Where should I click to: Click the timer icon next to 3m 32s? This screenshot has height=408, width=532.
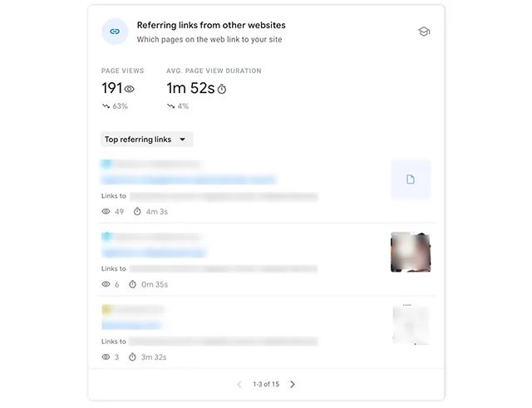(133, 356)
